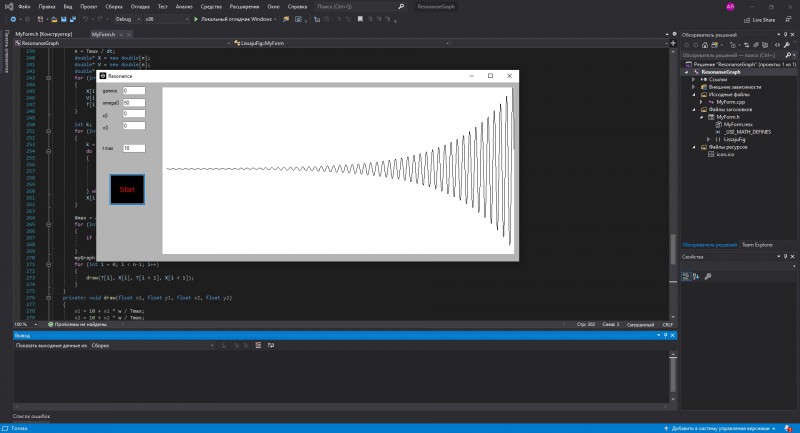The width and height of the screenshot is (800, 433).
Task: Open the 100 % zoom dropdown
Action: tap(26, 324)
